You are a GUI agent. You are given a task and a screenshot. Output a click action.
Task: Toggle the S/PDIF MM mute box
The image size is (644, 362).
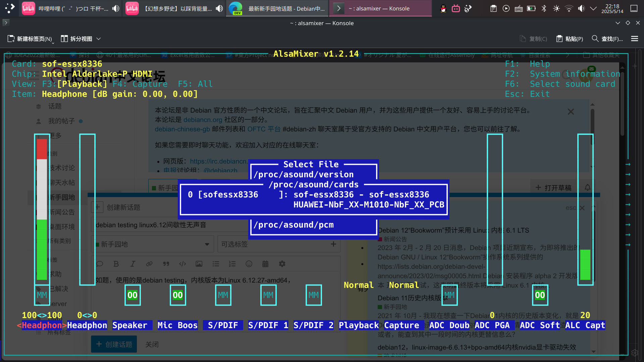point(223,295)
